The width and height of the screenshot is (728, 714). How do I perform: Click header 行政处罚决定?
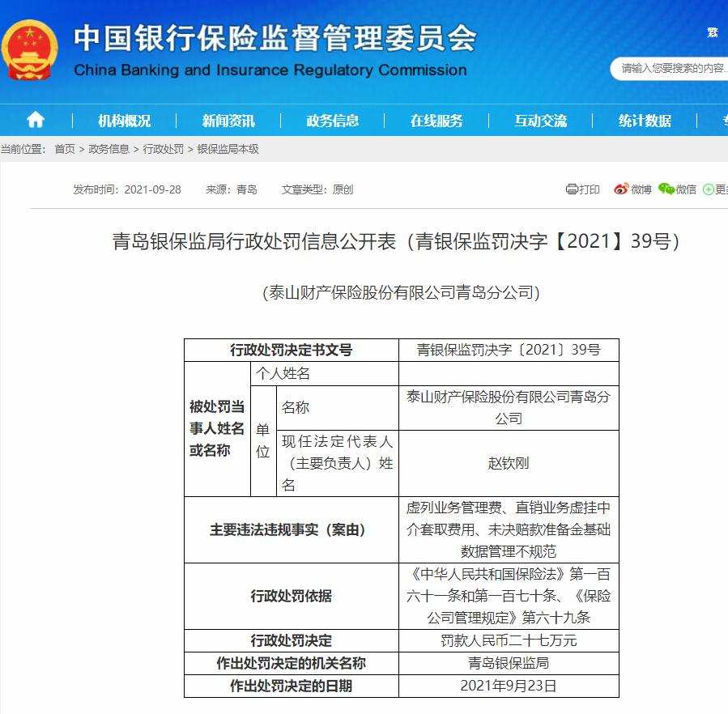[291, 640]
